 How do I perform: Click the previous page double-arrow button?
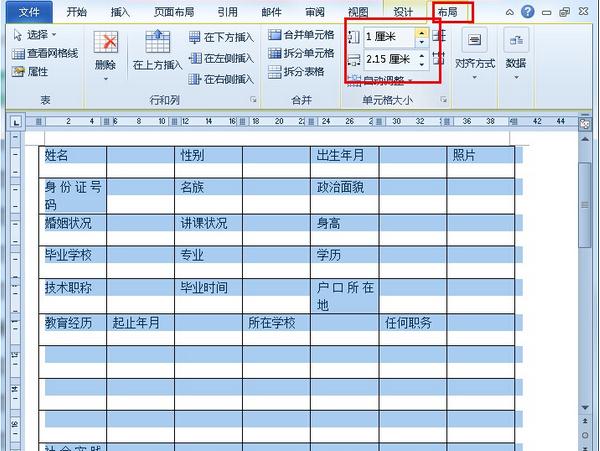point(585,421)
